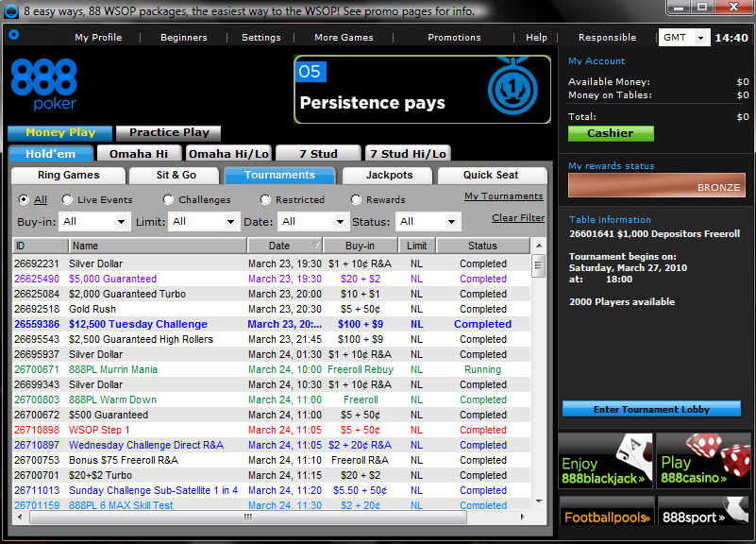The height and width of the screenshot is (544, 756).
Task: Open My Tournaments link
Action: click(504, 195)
